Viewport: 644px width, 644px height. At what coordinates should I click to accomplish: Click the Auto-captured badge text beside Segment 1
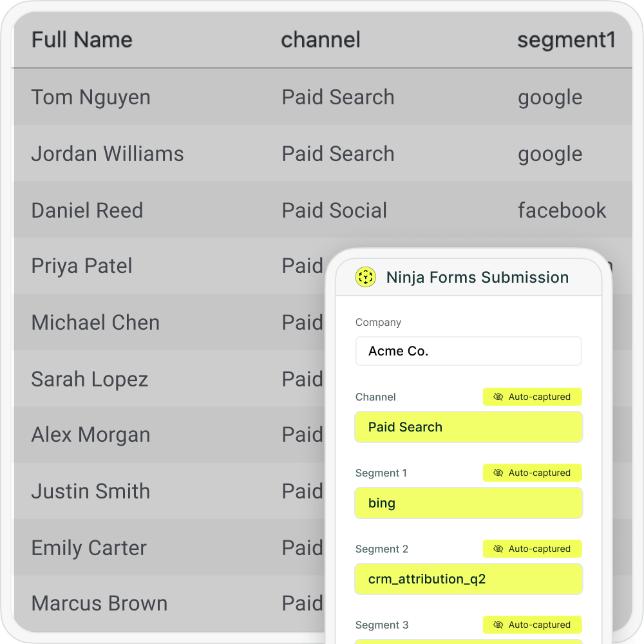[x=539, y=473]
